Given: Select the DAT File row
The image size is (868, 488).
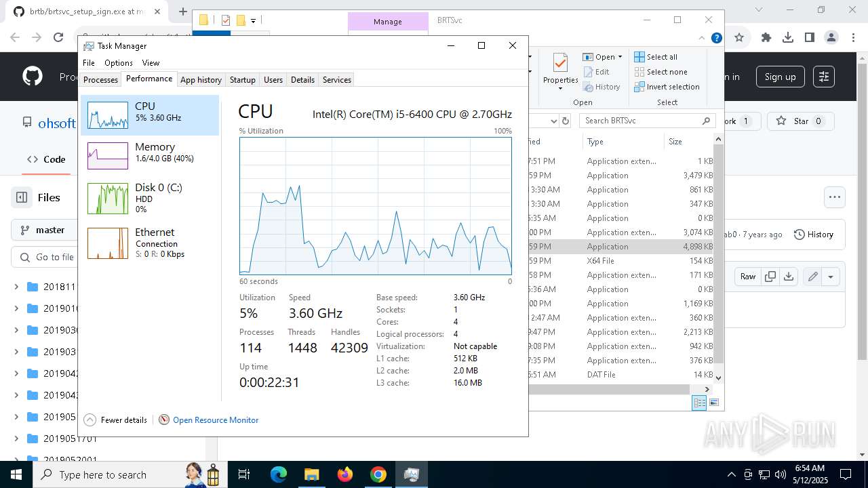Looking at the screenshot, I should click(621, 375).
